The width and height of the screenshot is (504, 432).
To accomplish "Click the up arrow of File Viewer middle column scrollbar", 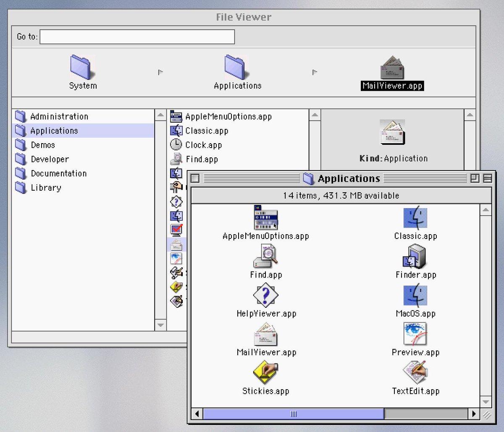I will 315,115.
